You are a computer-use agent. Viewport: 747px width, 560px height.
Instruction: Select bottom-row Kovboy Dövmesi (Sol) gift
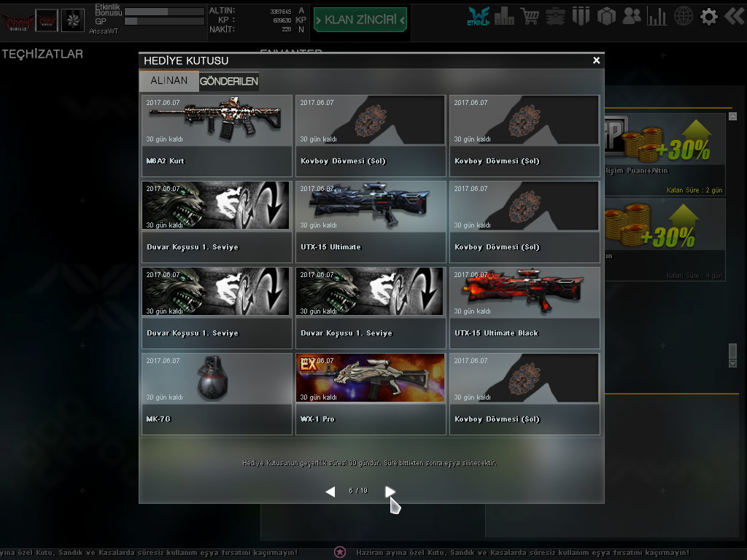pyautogui.click(x=525, y=394)
